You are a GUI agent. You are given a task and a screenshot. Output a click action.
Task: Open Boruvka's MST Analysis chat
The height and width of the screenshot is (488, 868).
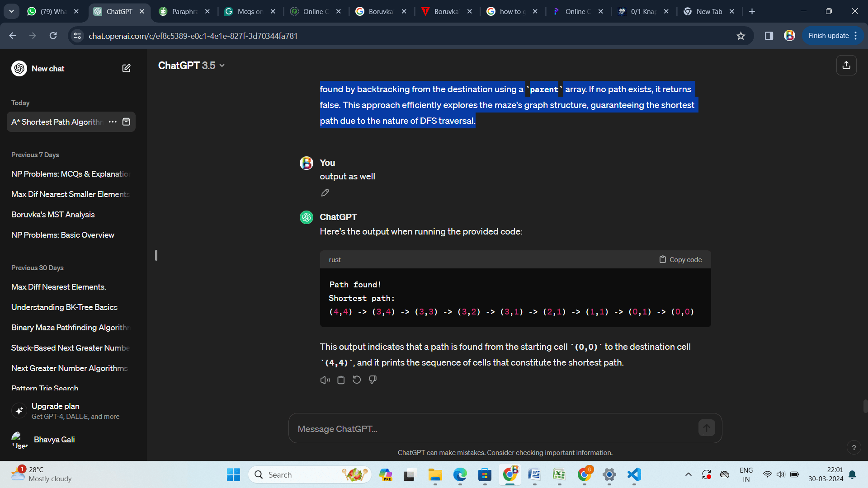71,215
